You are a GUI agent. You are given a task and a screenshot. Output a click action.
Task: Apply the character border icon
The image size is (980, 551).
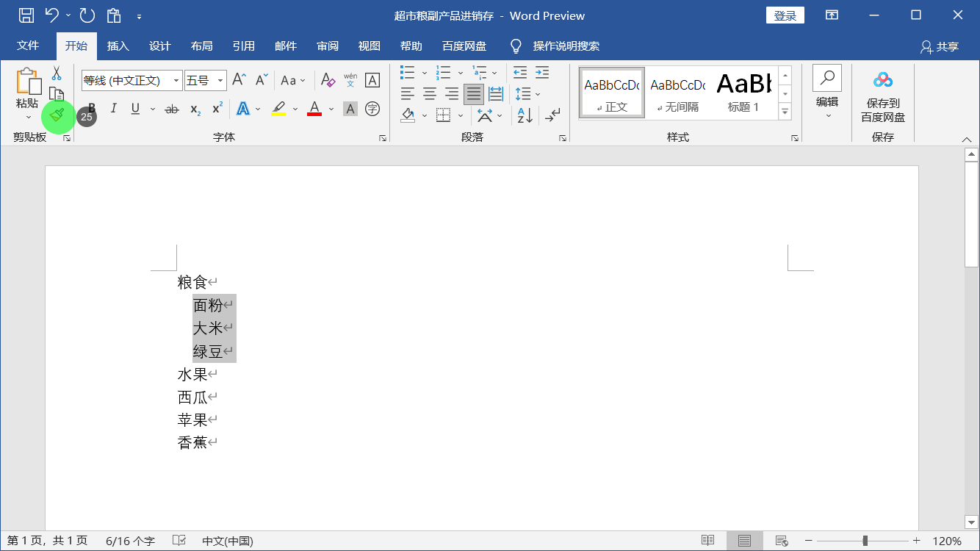372,80
